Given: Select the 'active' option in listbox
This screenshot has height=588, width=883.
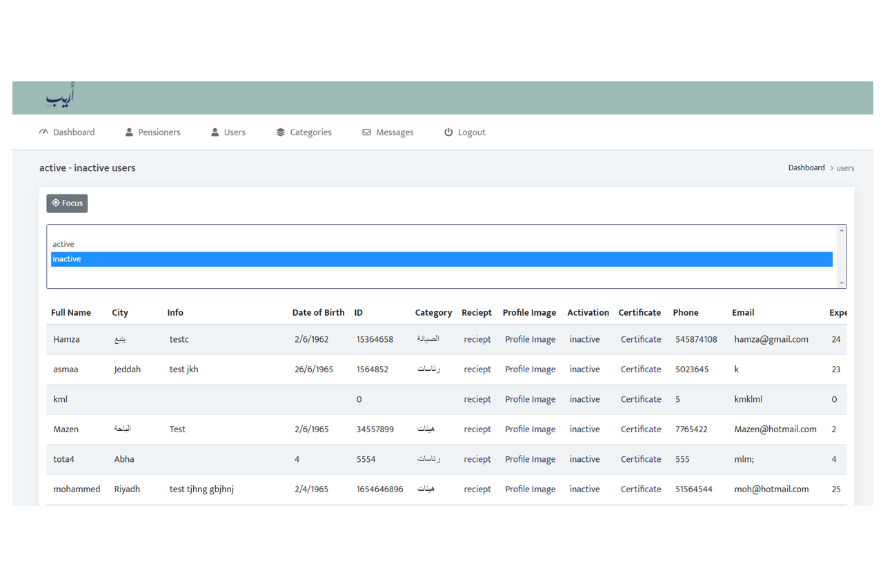Looking at the screenshot, I should pyautogui.click(x=63, y=244).
